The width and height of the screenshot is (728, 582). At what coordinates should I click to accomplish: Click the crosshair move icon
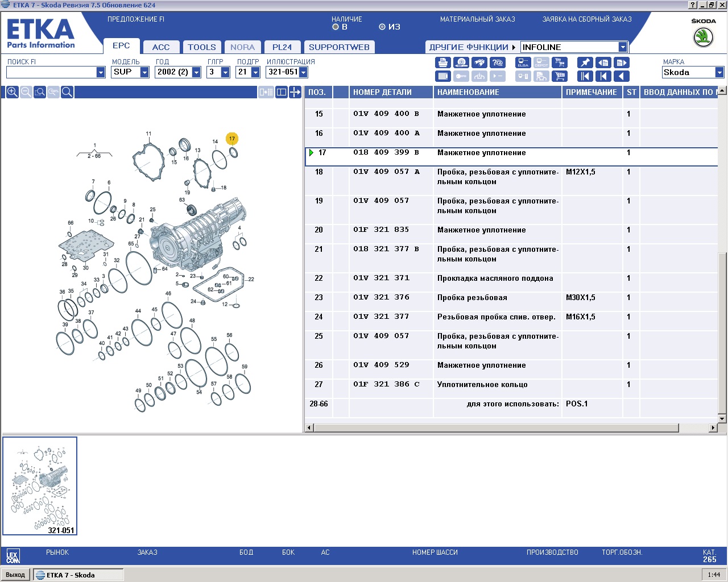pyautogui.click(x=295, y=92)
